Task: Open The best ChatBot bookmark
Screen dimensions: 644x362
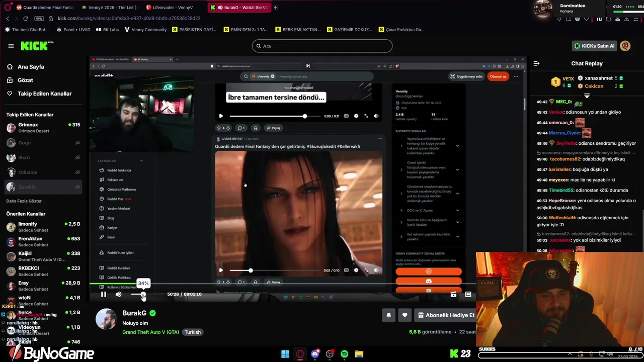Action: pos(27,30)
